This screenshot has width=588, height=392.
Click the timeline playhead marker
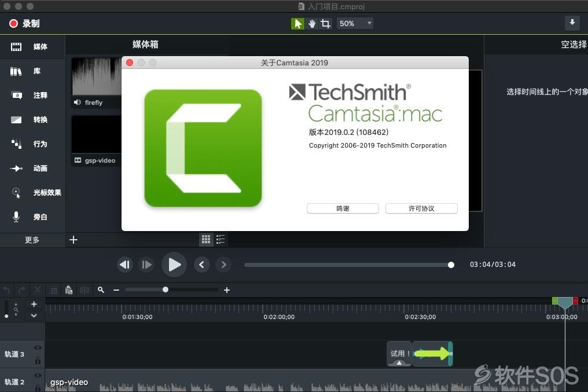tap(565, 302)
